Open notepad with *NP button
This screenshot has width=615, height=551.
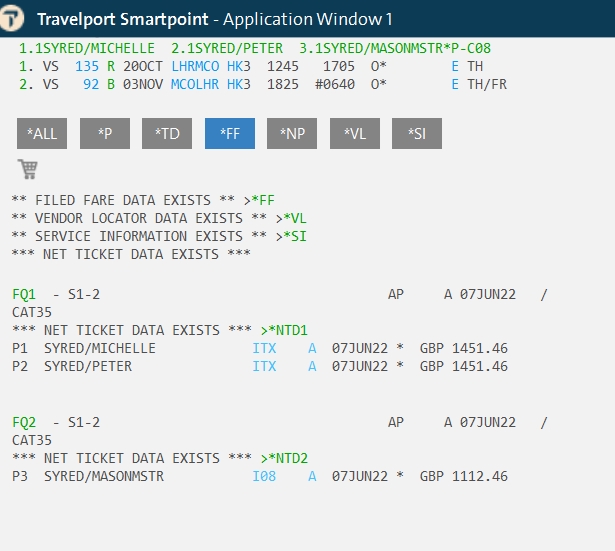[292, 133]
